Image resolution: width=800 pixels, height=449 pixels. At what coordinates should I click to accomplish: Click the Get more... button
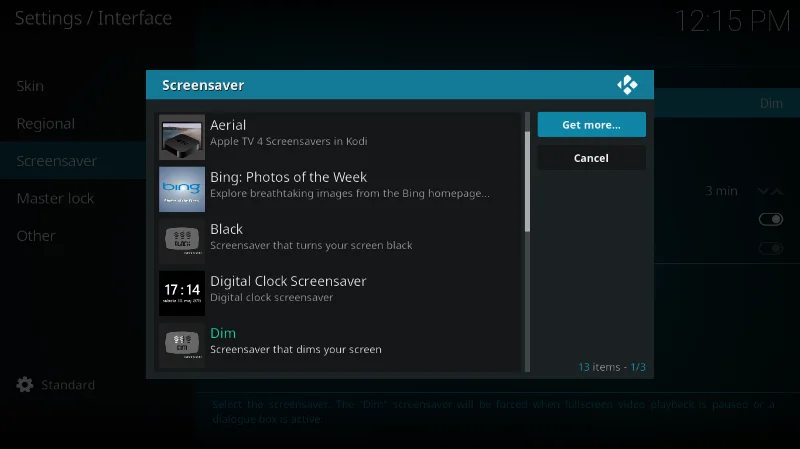pyautogui.click(x=591, y=124)
